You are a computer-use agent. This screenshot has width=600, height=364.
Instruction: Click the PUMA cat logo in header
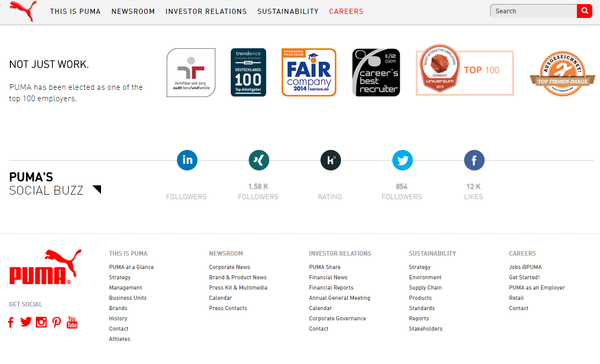(x=23, y=10)
